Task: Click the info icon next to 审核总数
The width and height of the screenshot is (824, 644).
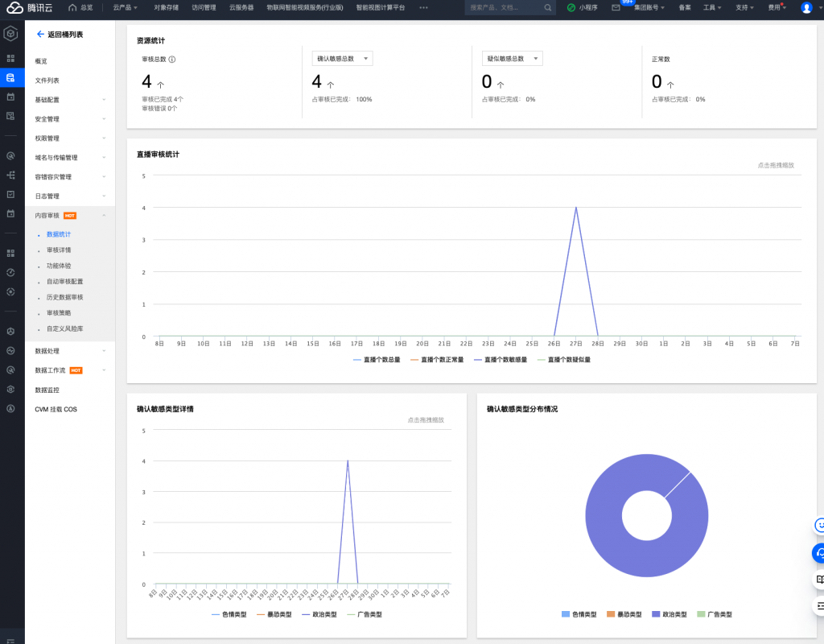Action: (172, 60)
